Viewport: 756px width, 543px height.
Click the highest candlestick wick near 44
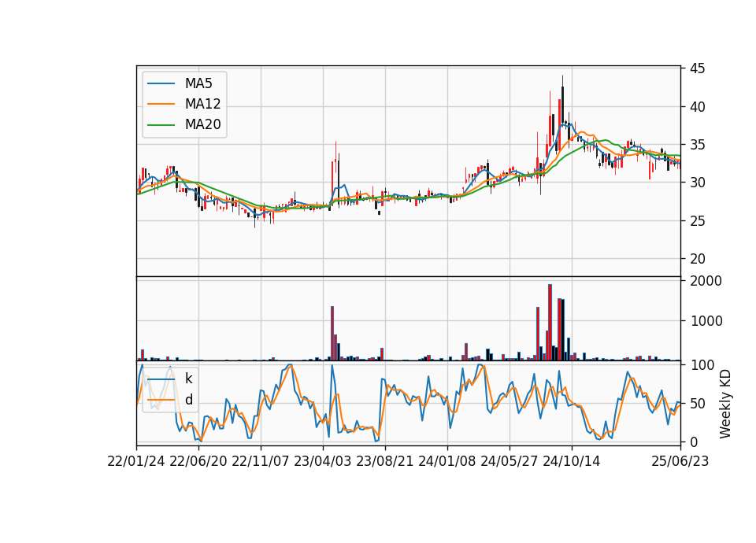562,82
